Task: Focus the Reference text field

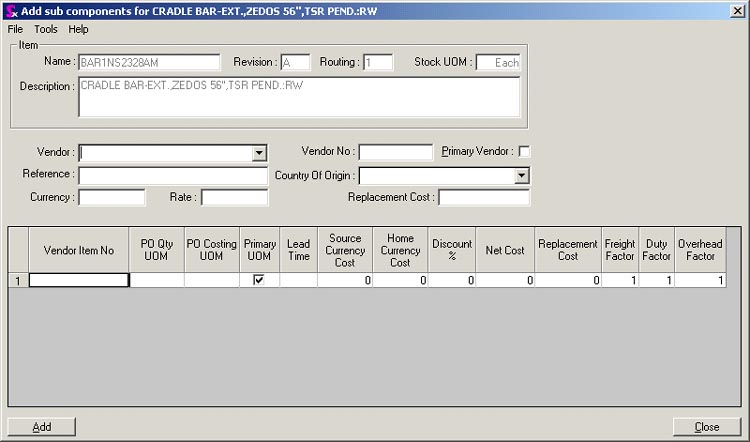Action: (x=172, y=175)
